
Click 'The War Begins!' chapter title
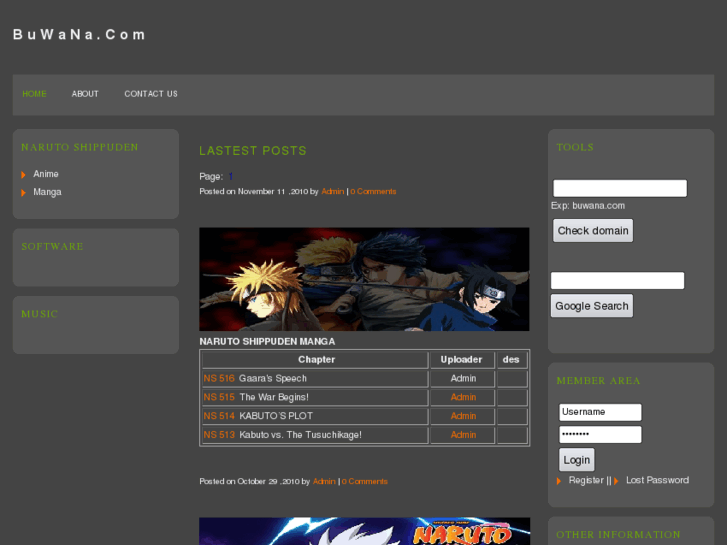(274, 398)
